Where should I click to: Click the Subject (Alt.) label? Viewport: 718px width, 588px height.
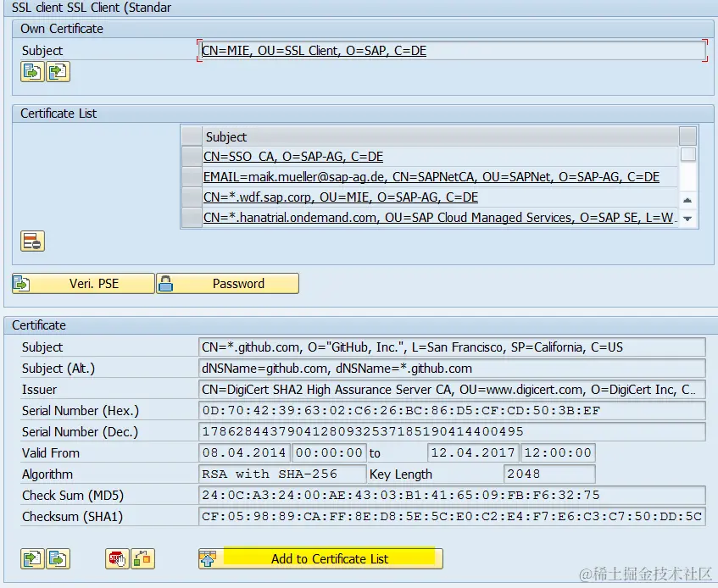[x=58, y=369]
